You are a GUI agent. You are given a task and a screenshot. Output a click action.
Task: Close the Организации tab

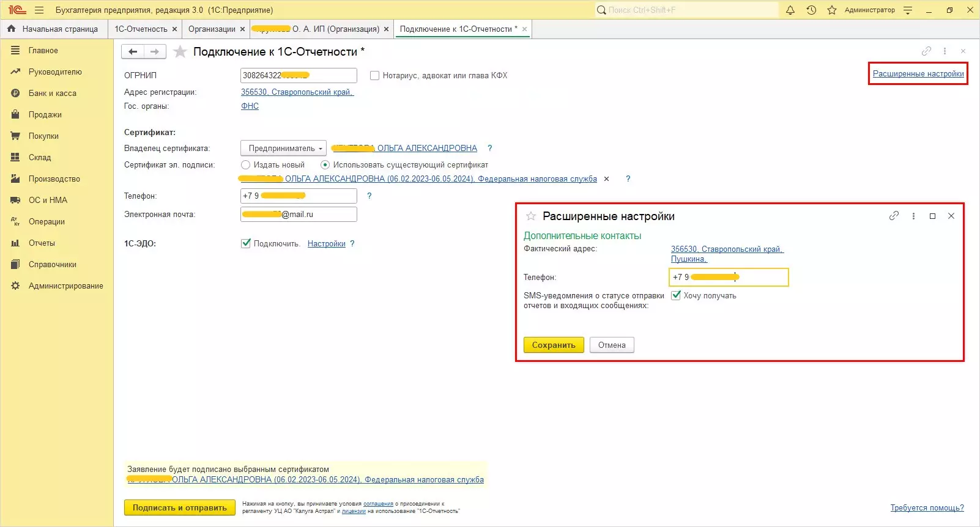242,29
